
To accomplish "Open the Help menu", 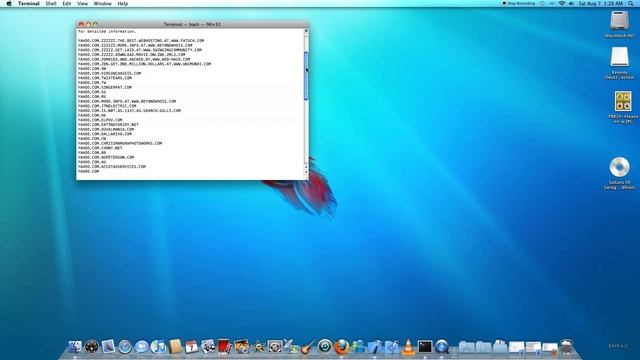I will pyautogui.click(x=122, y=3).
